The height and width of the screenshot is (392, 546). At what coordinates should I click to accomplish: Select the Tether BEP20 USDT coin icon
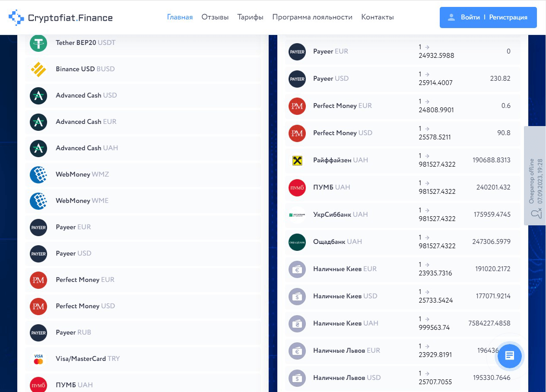click(x=38, y=43)
